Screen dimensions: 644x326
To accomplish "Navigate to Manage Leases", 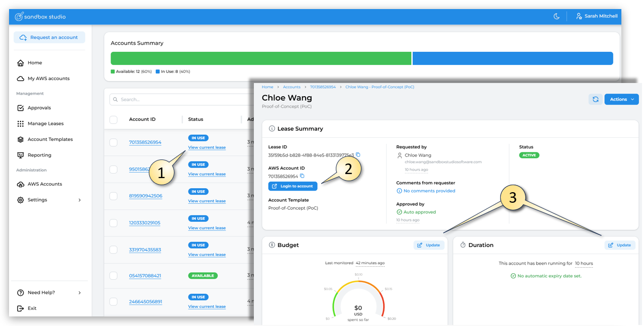I will pyautogui.click(x=45, y=123).
